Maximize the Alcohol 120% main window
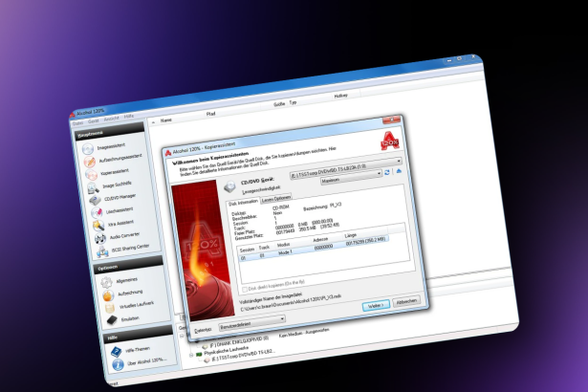Screen dimensions: 588x392 click(460, 59)
